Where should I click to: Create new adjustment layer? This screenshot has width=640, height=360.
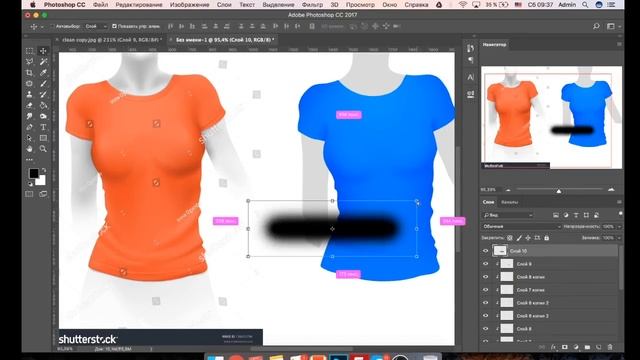point(576,347)
